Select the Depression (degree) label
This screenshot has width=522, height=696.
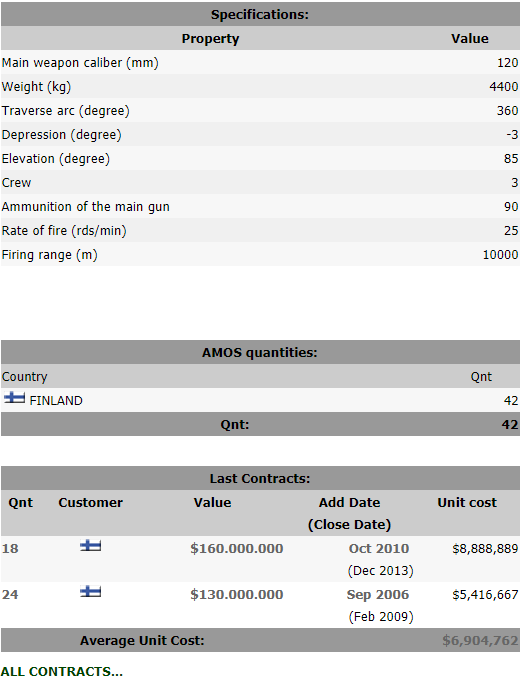coord(62,134)
